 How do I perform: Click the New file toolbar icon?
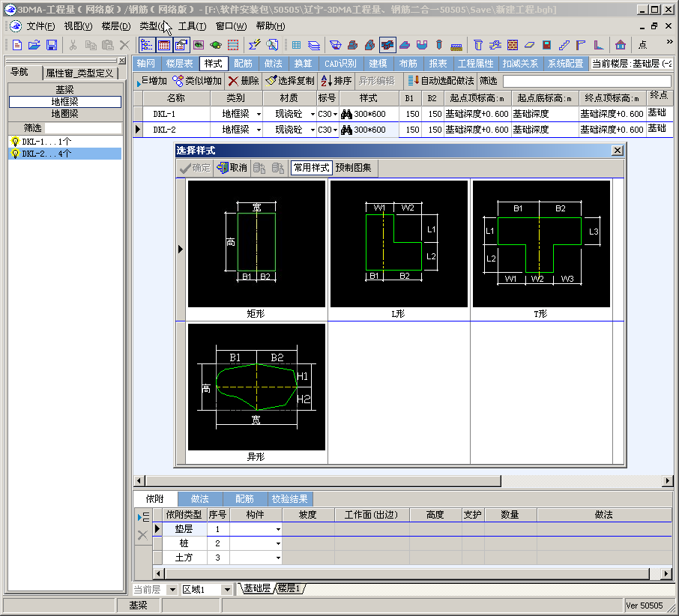coord(17,45)
